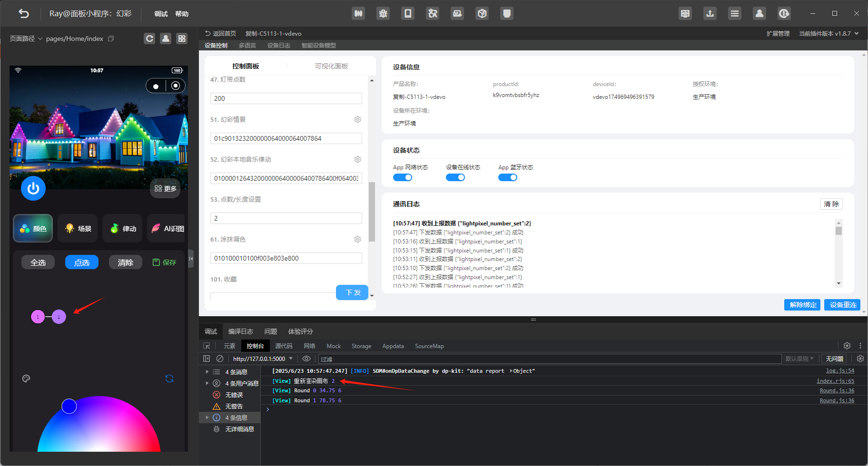Click the palette icon above color wheel

(x=26, y=379)
